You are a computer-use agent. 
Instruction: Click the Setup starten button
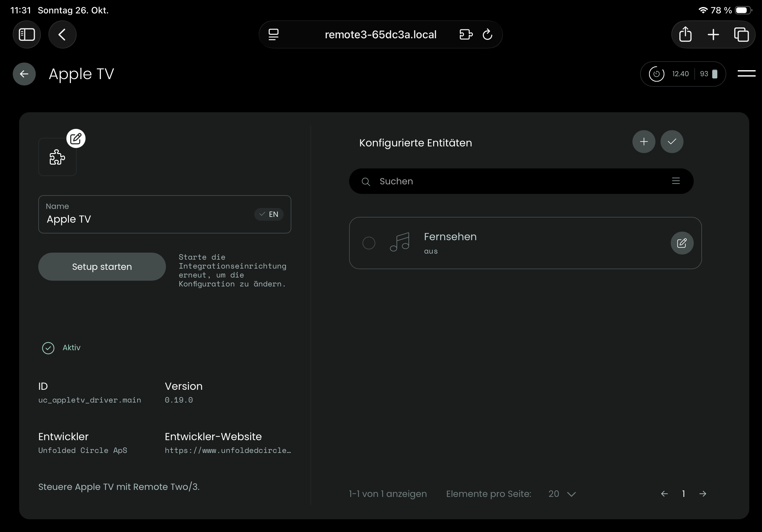(102, 267)
